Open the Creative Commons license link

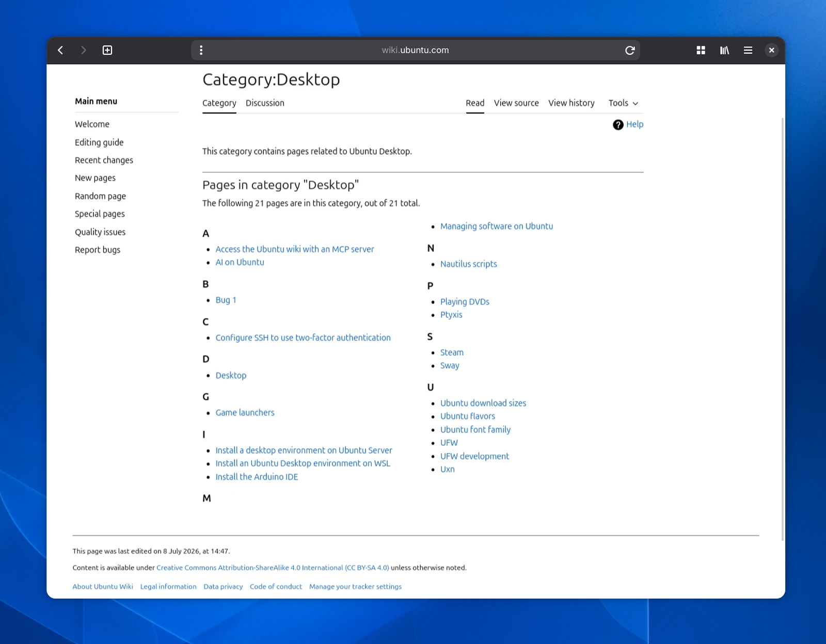(x=273, y=568)
